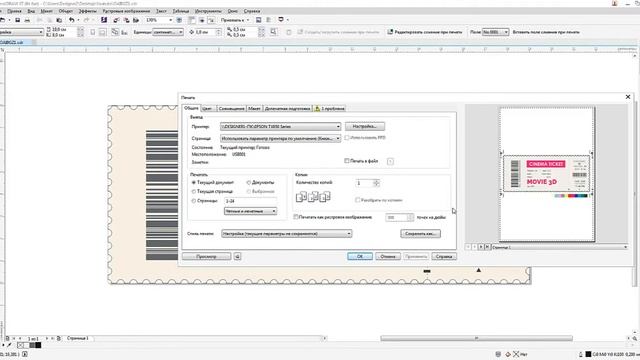The image size is (640, 360).
Task: Select portrait page orientation icon
Action: click(x=93, y=32)
